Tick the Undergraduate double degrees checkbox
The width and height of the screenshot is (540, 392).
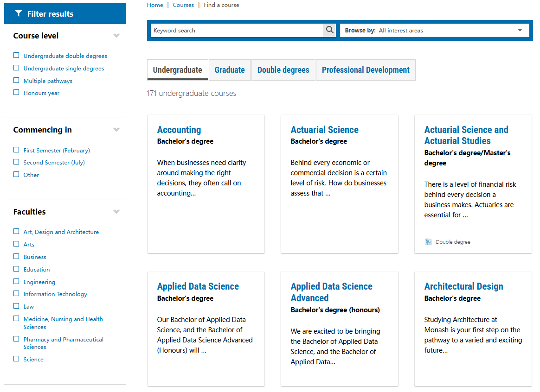(x=16, y=56)
